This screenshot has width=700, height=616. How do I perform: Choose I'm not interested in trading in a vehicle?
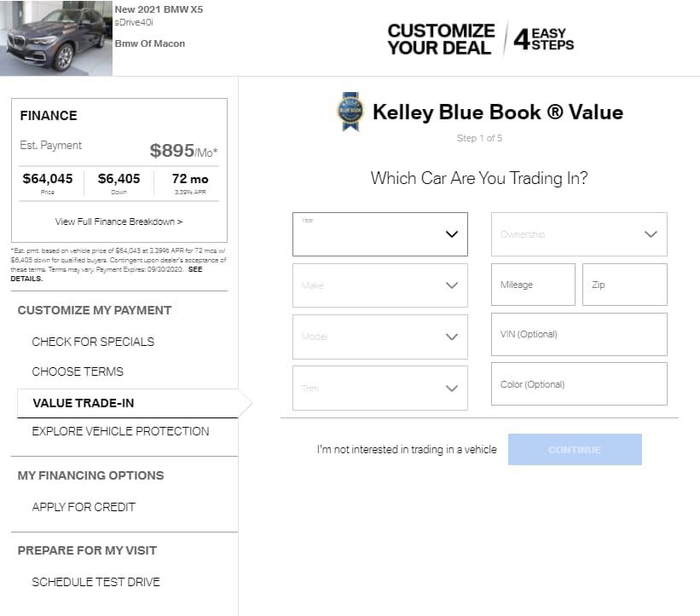[407, 449]
